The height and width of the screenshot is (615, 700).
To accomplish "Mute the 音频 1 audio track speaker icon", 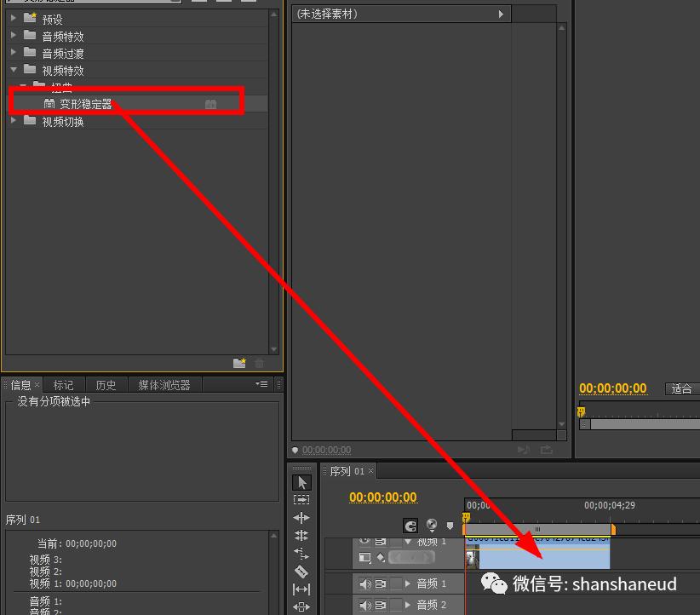I will click(x=365, y=583).
